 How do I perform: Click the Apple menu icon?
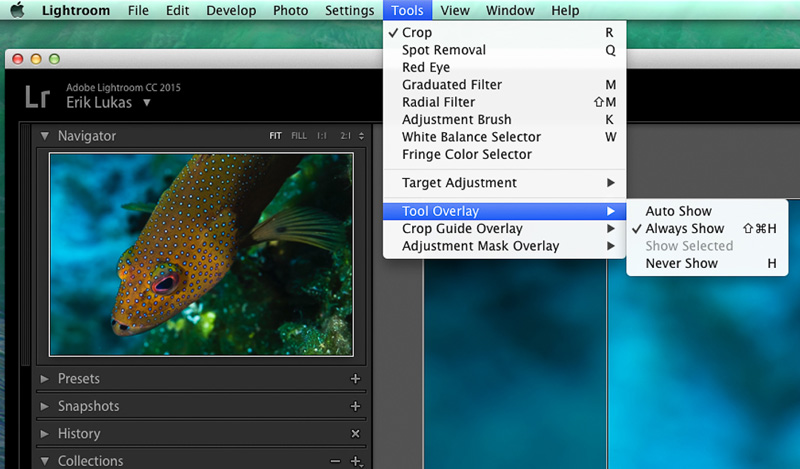coord(17,11)
